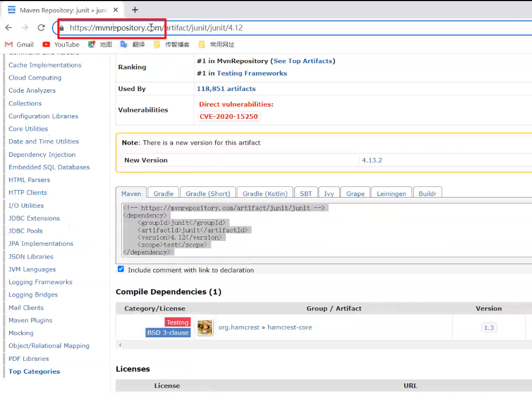
Task: Open the 118,851 artifacts link
Action: 226,88
